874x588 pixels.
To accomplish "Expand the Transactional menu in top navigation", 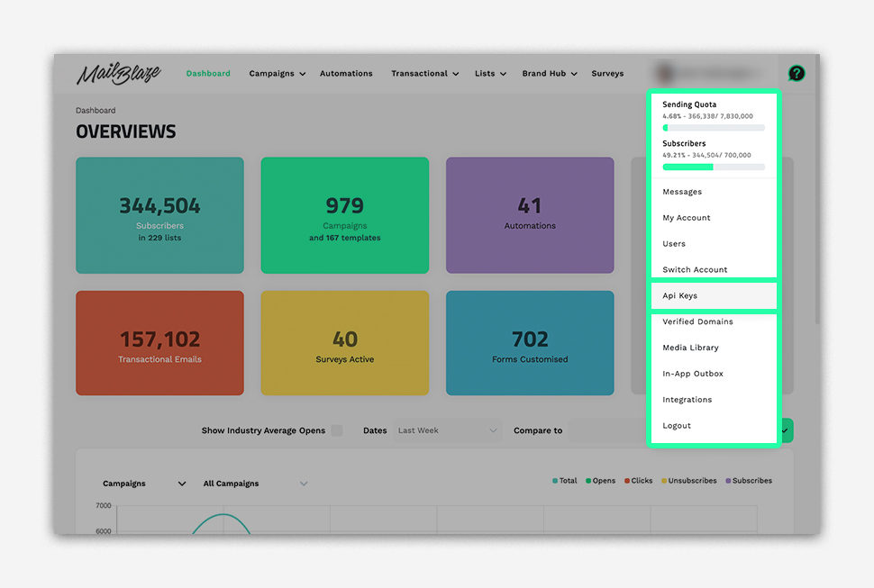I will pos(424,74).
